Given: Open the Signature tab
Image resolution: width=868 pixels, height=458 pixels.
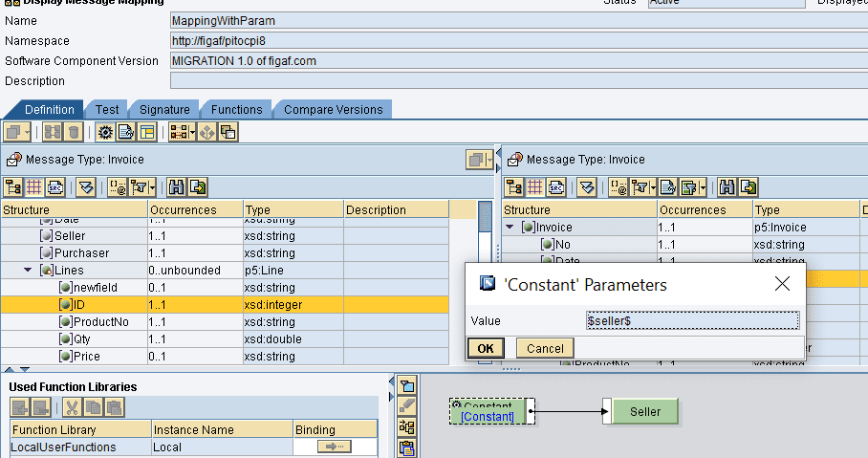Looking at the screenshot, I should pyautogui.click(x=164, y=110).
